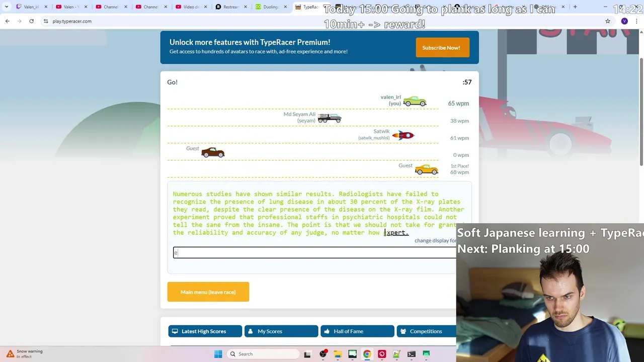Click the change display format link
Viewport: 644px width, 362px height.
[x=435, y=240]
